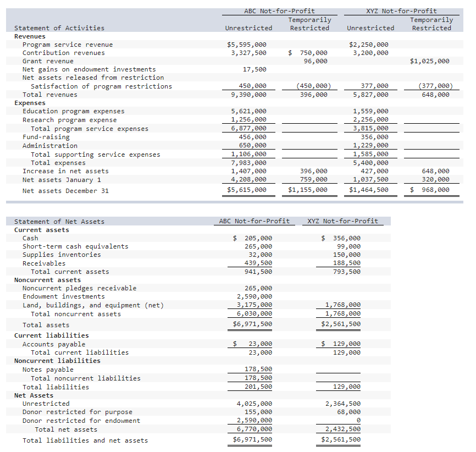Select the 'Supplies inventories' label
Viewport: 476px width, 452px height.
[x=62, y=255]
